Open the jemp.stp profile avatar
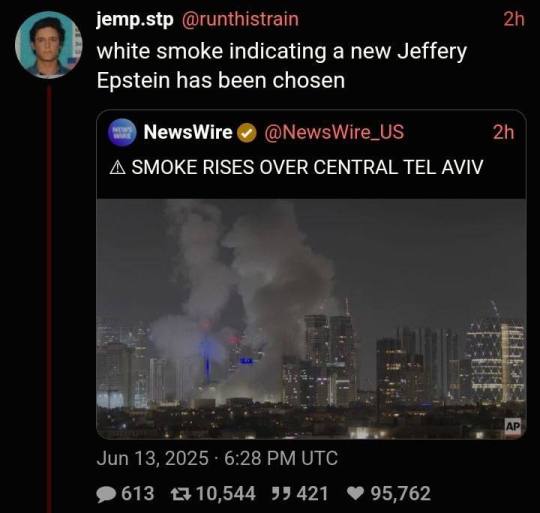Image resolution: width=540 pixels, height=513 pixels. (x=49, y=45)
